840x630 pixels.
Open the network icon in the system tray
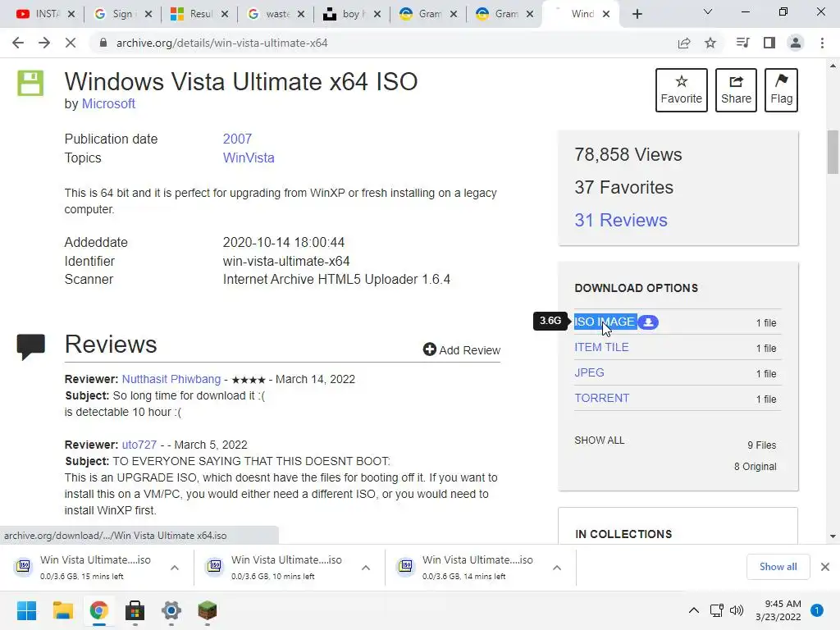[x=717, y=610]
